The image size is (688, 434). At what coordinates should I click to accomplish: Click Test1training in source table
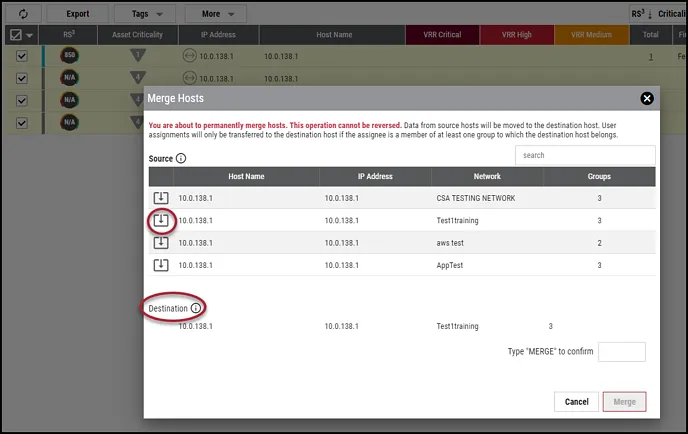click(457, 221)
